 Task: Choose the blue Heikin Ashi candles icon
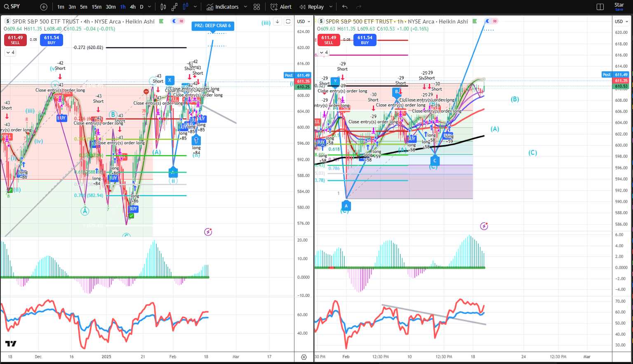[x=185, y=7]
